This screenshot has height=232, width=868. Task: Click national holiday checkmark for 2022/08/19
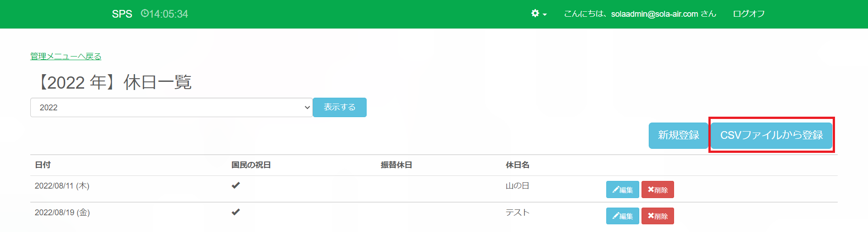(x=236, y=212)
